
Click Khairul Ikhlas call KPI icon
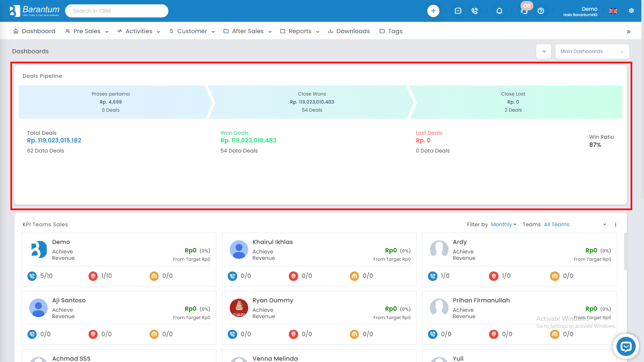coord(232,276)
